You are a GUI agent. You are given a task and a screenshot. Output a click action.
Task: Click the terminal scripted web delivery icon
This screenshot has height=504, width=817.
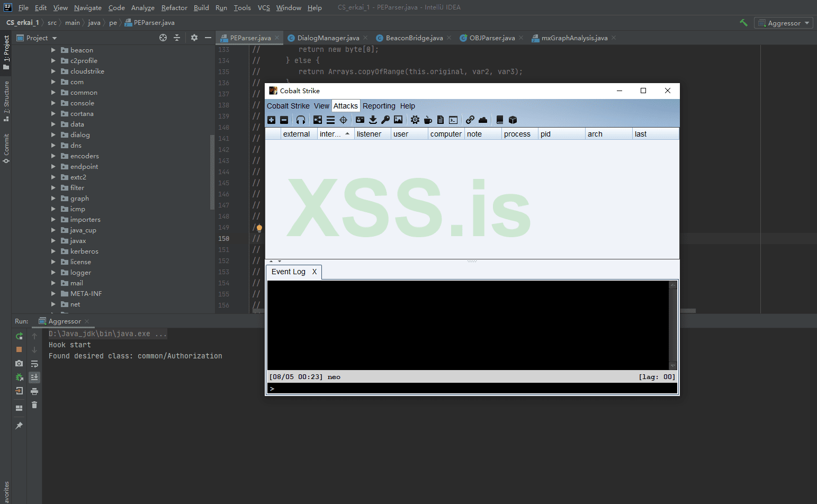coord(453,120)
